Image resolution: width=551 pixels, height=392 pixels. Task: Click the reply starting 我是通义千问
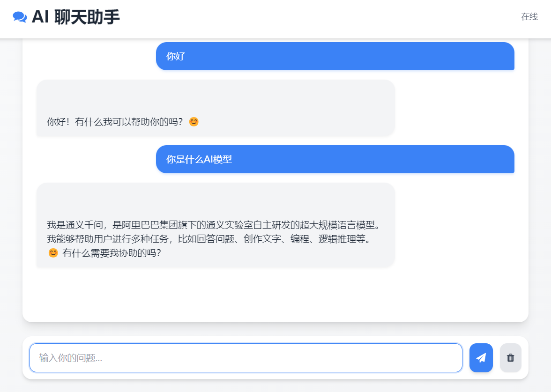pos(216,225)
